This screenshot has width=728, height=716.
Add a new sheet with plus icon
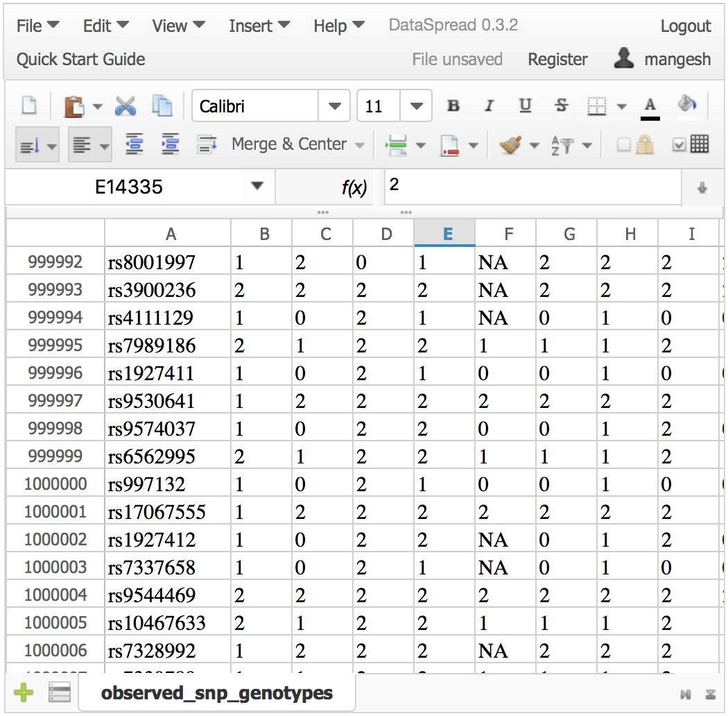[x=24, y=692]
